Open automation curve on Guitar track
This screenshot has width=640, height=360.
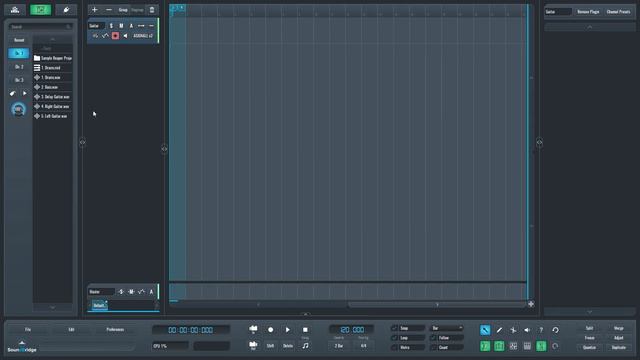105,36
